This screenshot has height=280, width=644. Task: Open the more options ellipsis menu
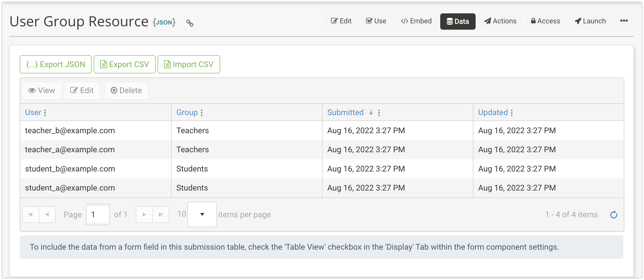(x=624, y=21)
